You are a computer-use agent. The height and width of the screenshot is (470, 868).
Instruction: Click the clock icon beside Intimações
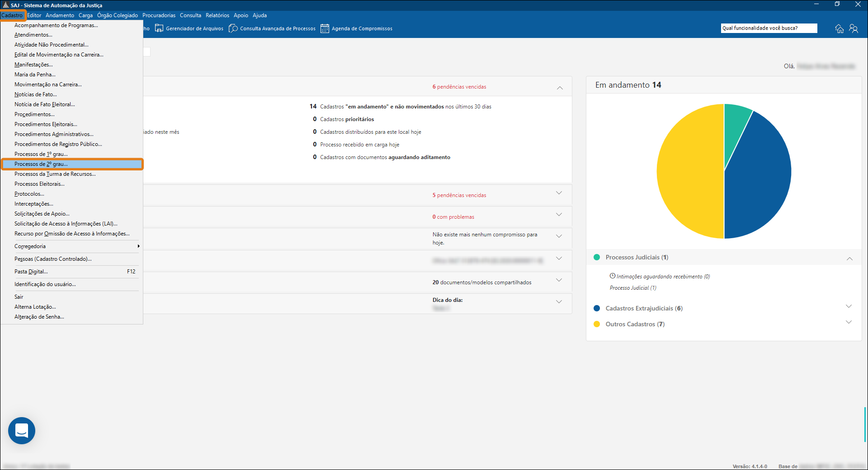(x=613, y=276)
